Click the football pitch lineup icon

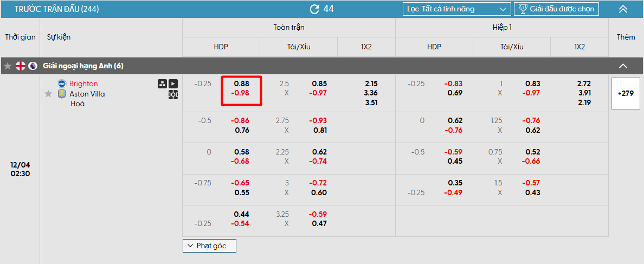[173, 94]
